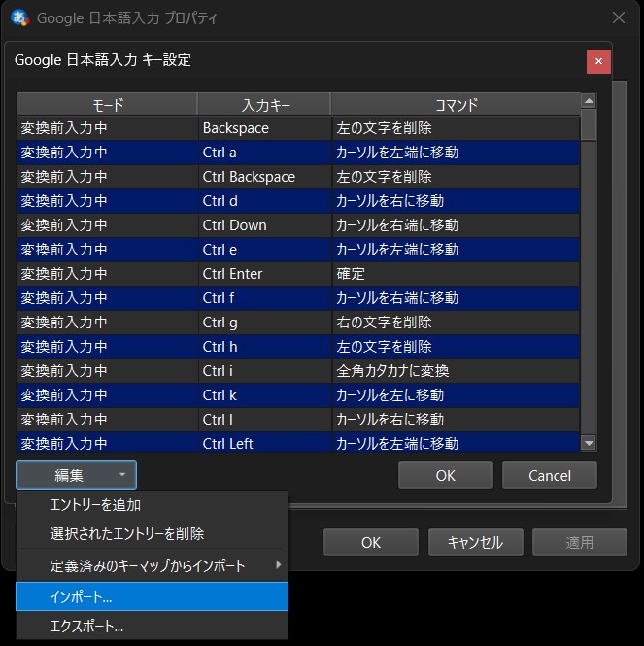The width and height of the screenshot is (644, 646).
Task: Close the Google 日本語入力 プロパティ window
Action: (619, 18)
